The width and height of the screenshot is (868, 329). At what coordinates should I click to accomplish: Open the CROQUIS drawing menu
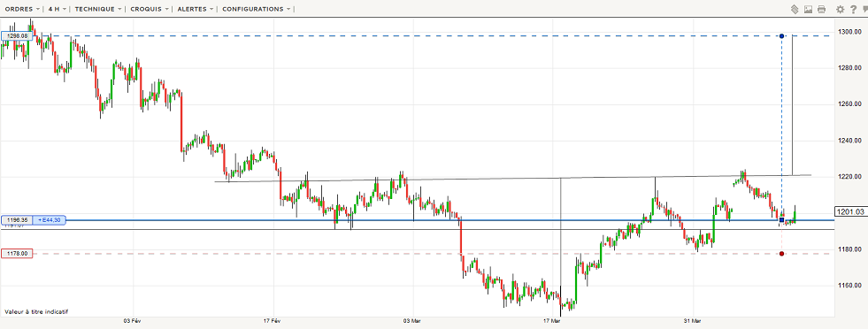pyautogui.click(x=150, y=9)
